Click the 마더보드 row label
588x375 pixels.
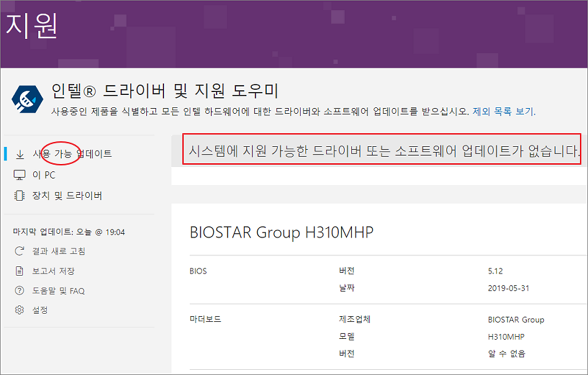[x=205, y=319]
